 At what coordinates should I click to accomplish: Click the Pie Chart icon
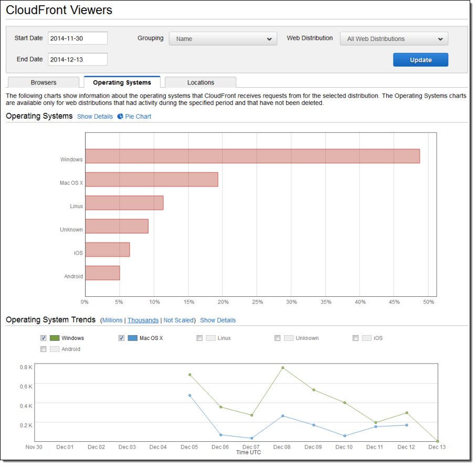(x=120, y=117)
